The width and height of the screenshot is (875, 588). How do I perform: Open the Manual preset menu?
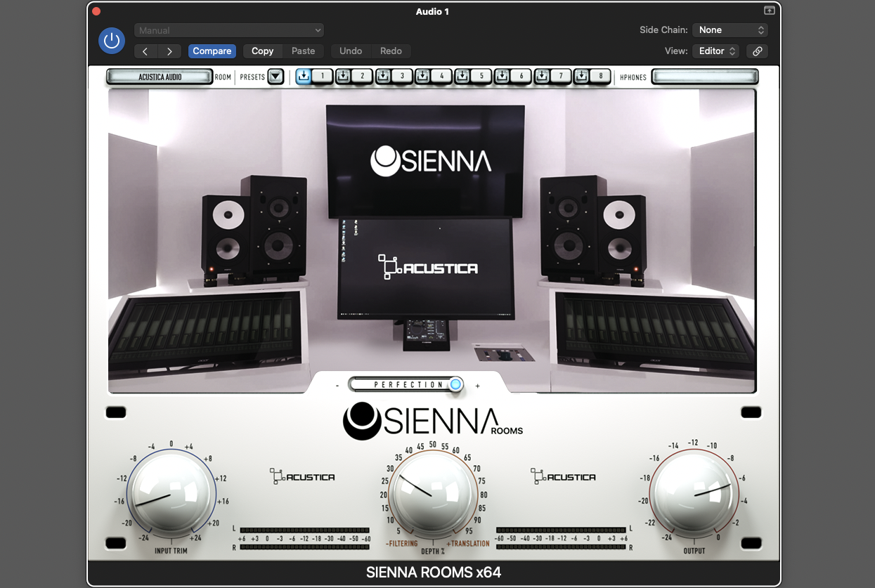(228, 30)
